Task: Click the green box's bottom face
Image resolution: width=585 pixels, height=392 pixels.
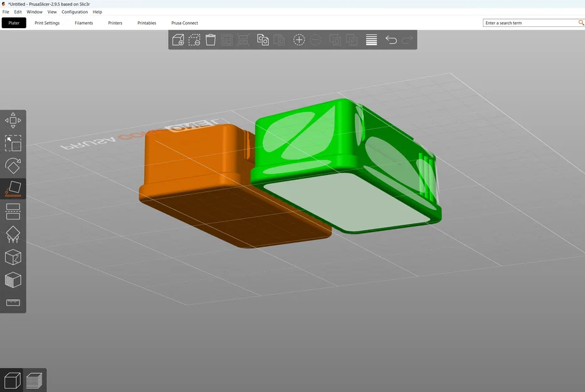Action: point(347,201)
